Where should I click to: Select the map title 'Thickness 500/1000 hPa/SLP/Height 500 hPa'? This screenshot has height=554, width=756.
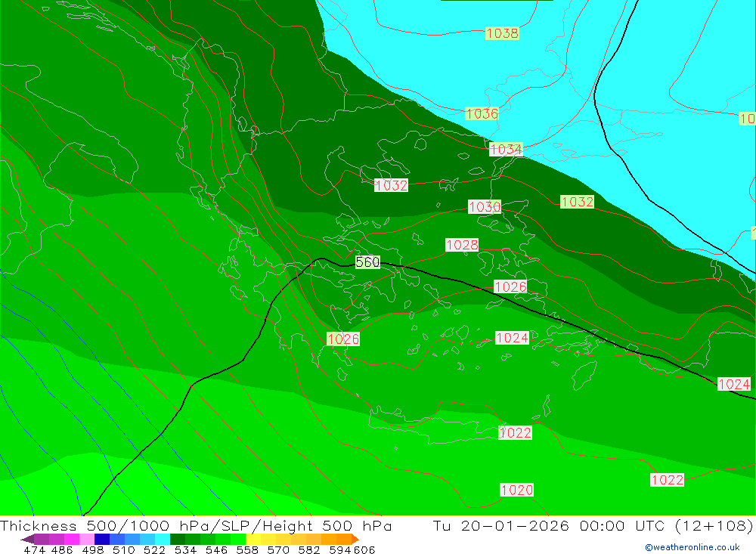196,525
